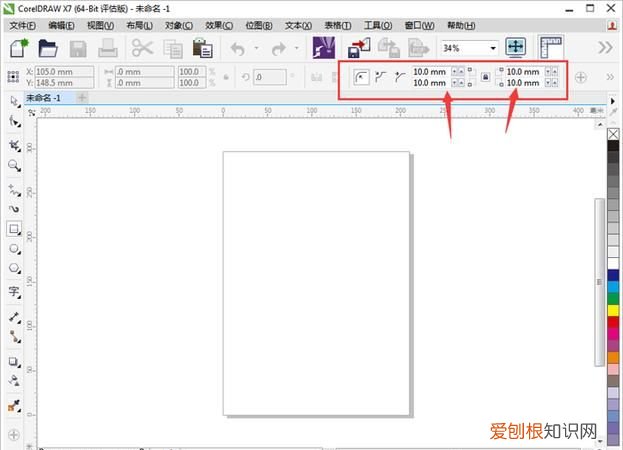
Task: Select the Transparency tool
Action: coord(15,380)
